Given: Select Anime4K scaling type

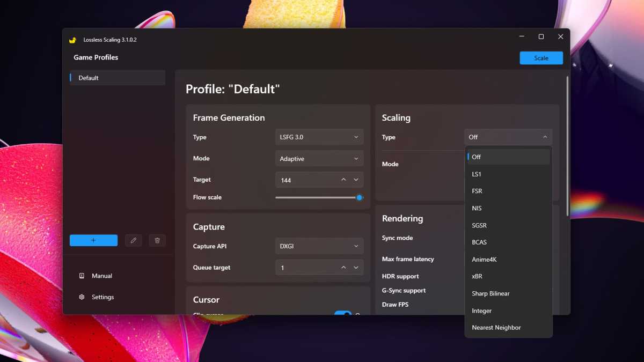Looking at the screenshot, I should coord(508,260).
